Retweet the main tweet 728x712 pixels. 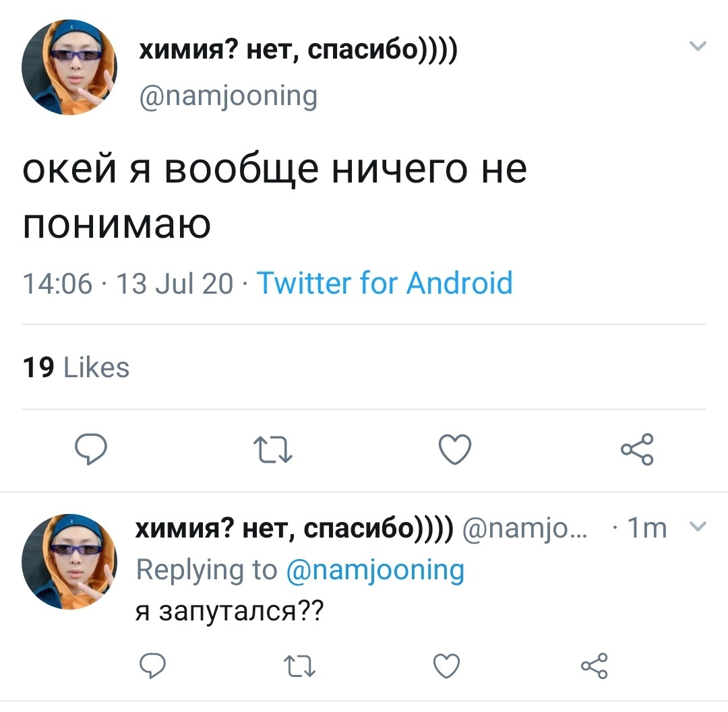pos(273,449)
